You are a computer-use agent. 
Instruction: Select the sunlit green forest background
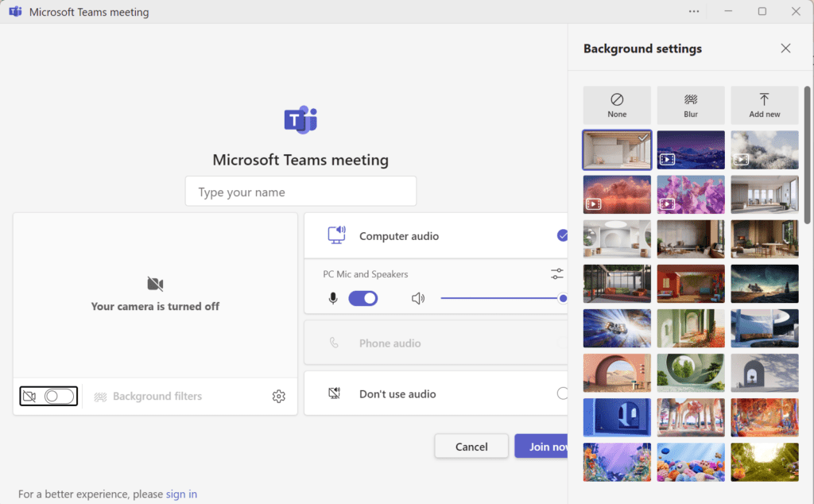764,463
